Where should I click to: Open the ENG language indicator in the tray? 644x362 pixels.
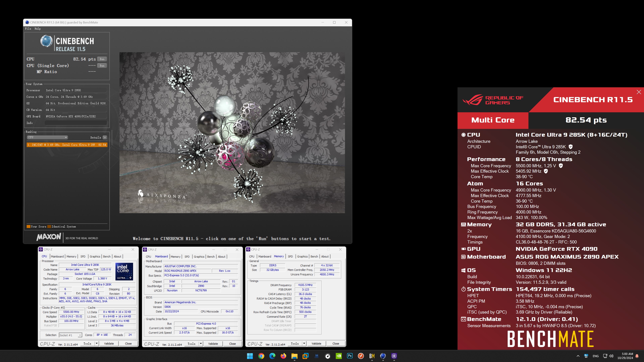coord(596,356)
